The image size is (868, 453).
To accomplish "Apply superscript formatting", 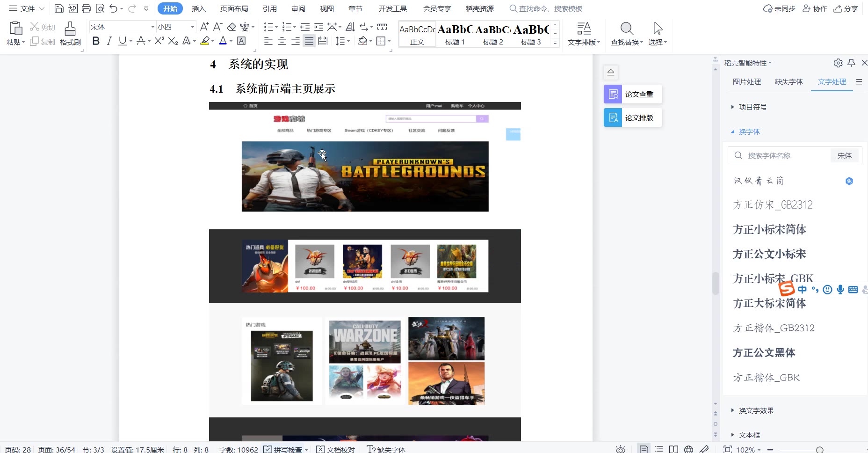I will pyautogui.click(x=159, y=41).
